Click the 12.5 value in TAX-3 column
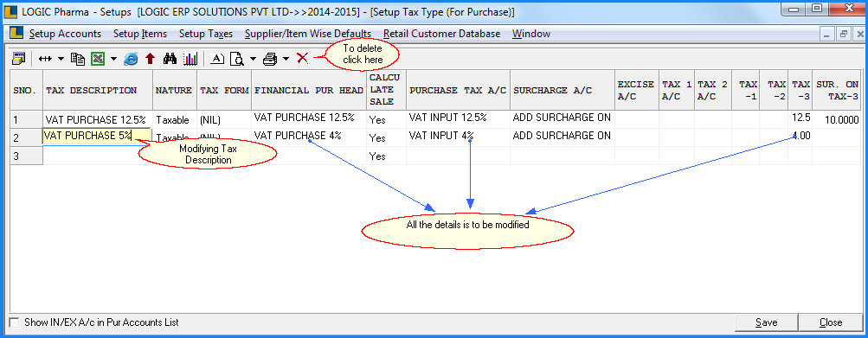The image size is (868, 338). point(800,118)
